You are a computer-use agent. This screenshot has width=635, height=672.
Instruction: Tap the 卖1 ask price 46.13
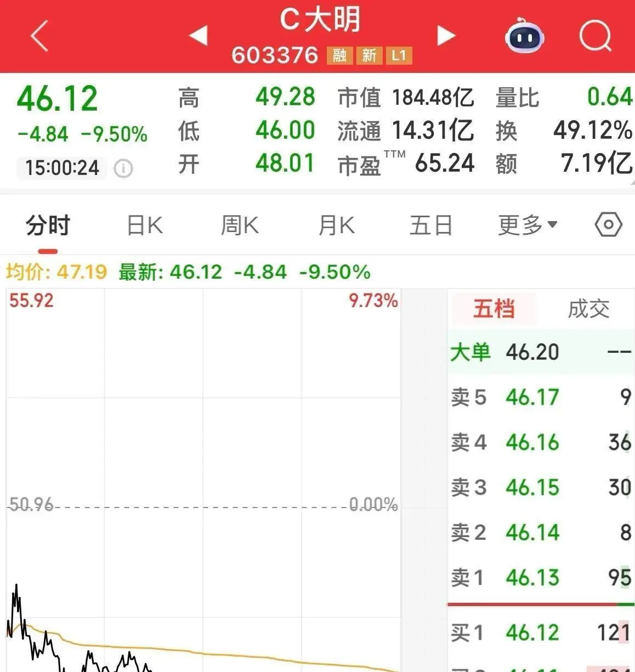[x=531, y=578]
